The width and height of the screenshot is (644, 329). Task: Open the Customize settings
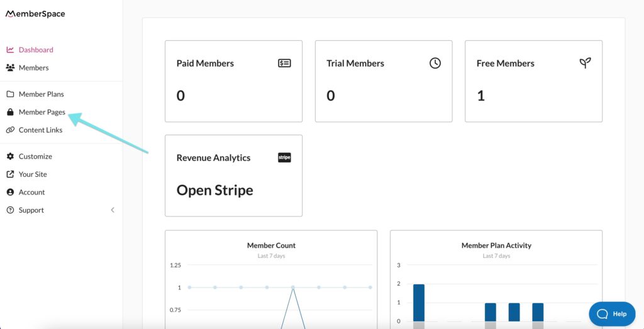point(35,156)
